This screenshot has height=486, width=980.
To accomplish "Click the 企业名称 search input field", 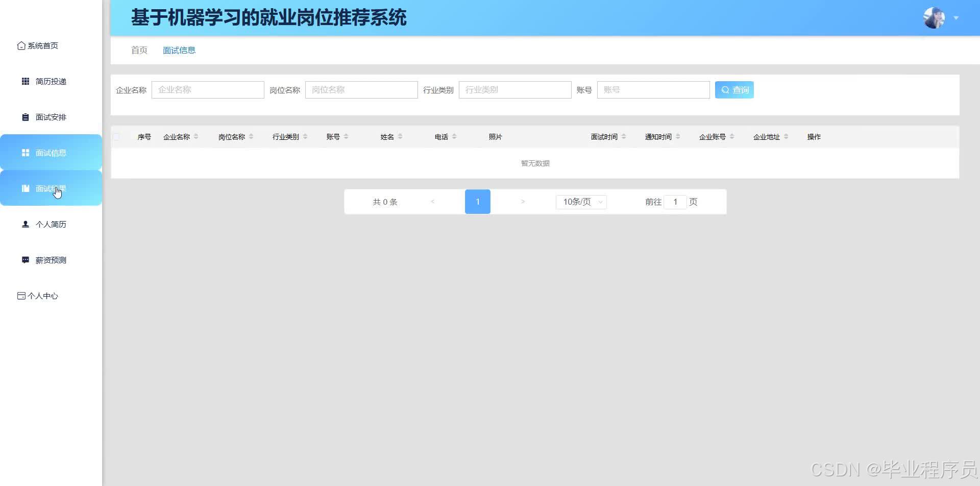I will click(207, 89).
